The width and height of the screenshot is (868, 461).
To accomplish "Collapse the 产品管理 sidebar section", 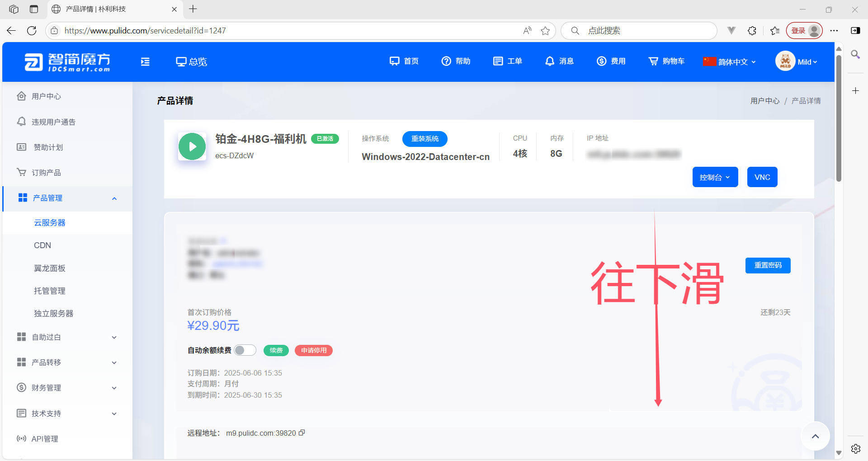I will [67, 198].
